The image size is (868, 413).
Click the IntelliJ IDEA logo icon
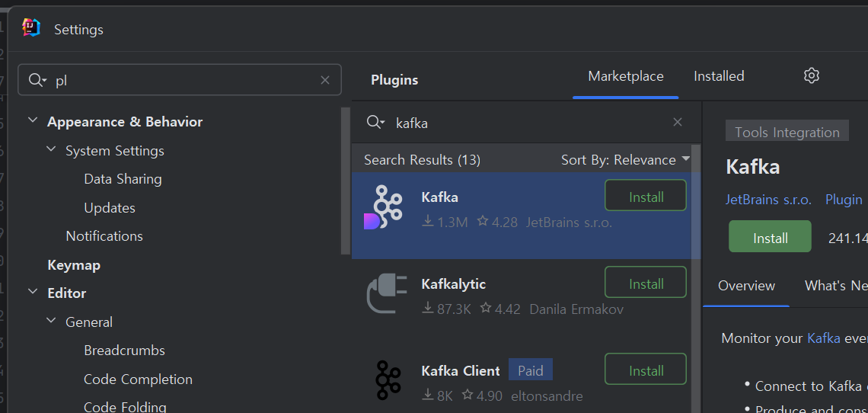(x=31, y=27)
